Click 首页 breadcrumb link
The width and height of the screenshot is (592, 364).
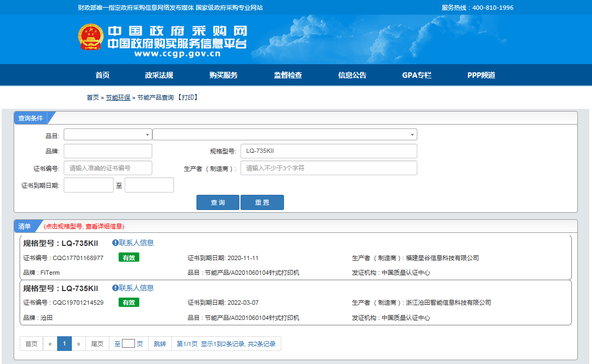(x=93, y=97)
